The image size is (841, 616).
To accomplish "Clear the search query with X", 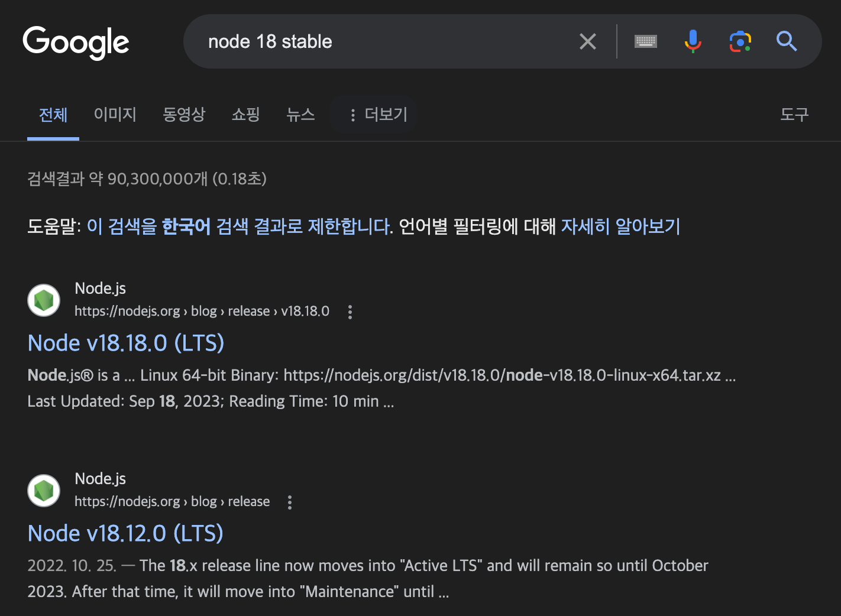I will 587,41.
